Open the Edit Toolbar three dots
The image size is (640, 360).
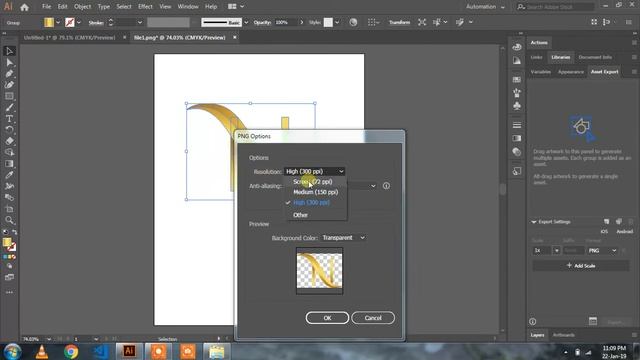(9, 292)
